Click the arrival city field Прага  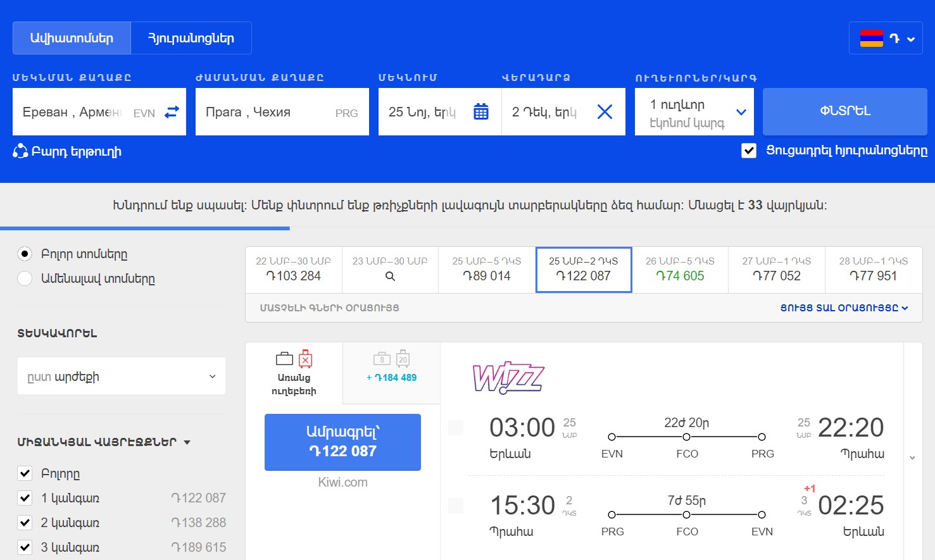pyautogui.click(x=282, y=112)
